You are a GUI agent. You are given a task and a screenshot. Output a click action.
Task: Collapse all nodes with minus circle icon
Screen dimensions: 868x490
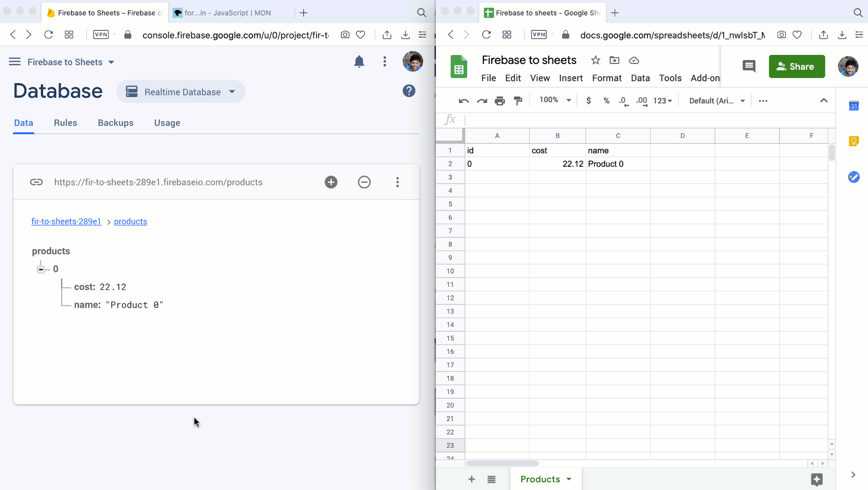click(x=364, y=182)
